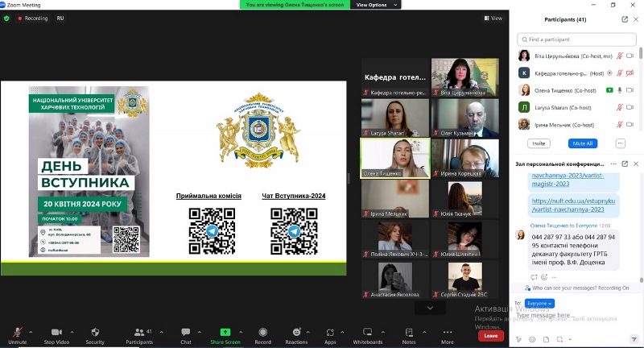The width and height of the screenshot is (644, 348).
Task: Open the Everyone recipient dropdown
Action: pos(539,304)
